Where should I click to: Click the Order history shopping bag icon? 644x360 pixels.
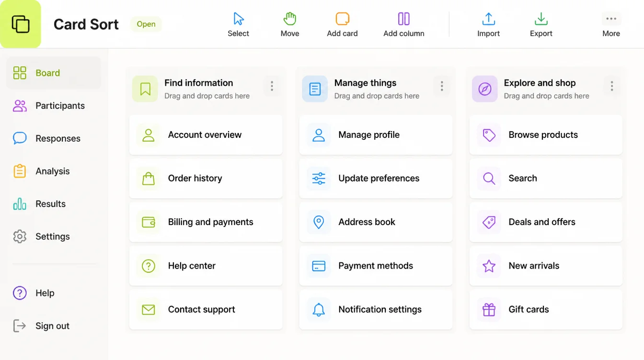coord(149,179)
